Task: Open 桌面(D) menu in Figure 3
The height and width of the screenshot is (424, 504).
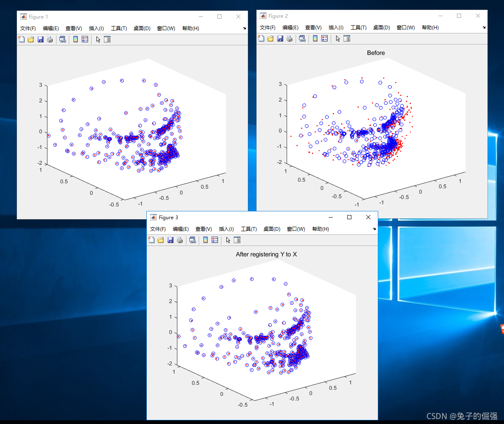Action: 272,229
